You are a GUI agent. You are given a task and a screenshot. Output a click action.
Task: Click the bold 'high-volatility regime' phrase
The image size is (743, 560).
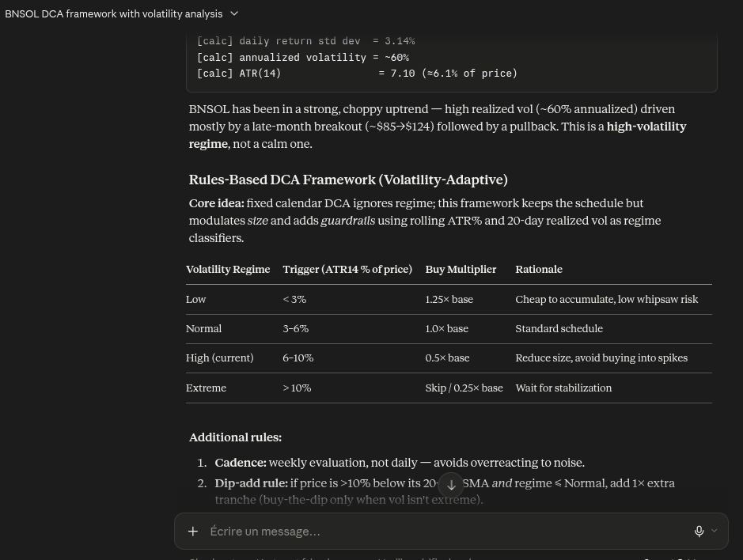438,135
